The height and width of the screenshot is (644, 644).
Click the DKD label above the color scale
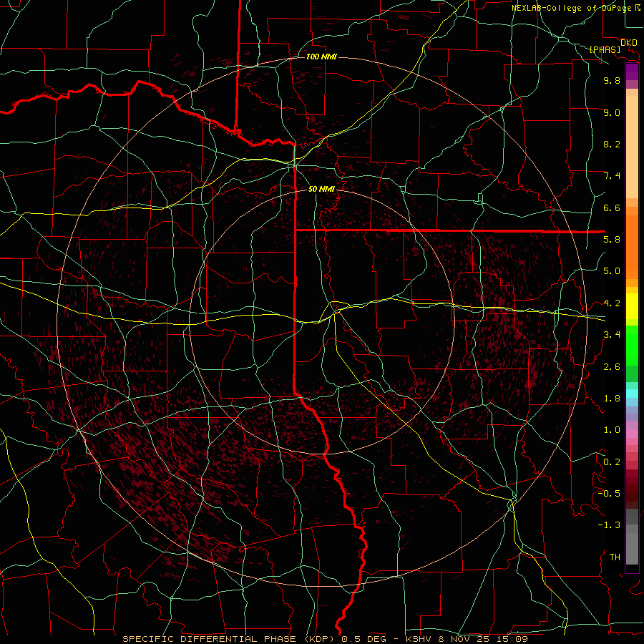[x=629, y=43]
